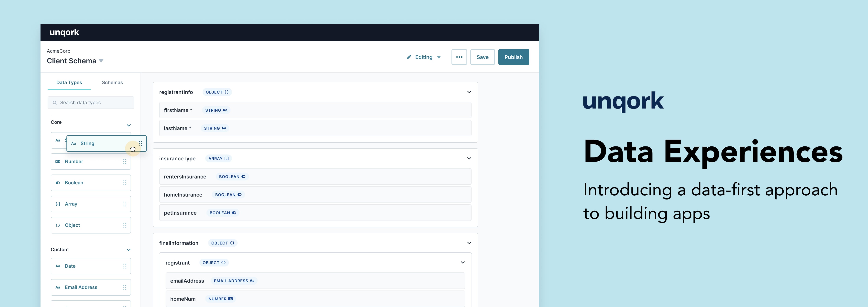
Task: Select the rentersInsurance field row
Action: (x=315, y=176)
